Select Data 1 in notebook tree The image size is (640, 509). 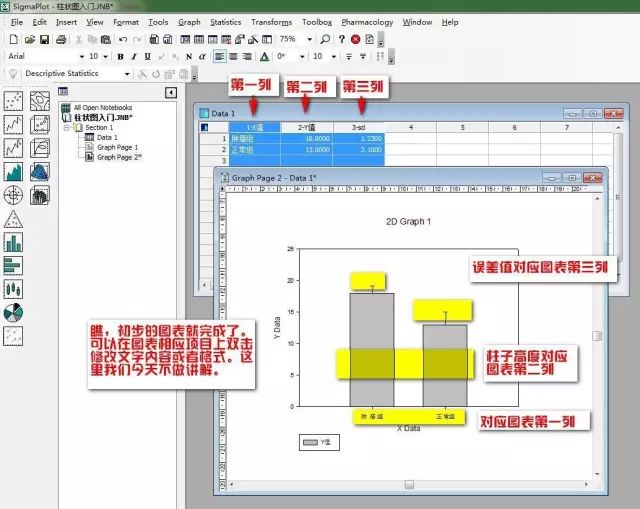(x=107, y=137)
